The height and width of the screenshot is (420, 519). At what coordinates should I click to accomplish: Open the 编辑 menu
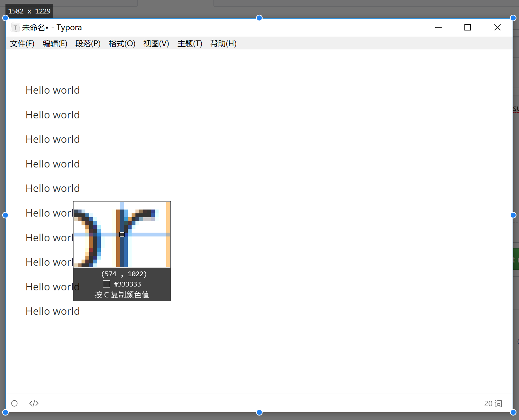tap(55, 44)
